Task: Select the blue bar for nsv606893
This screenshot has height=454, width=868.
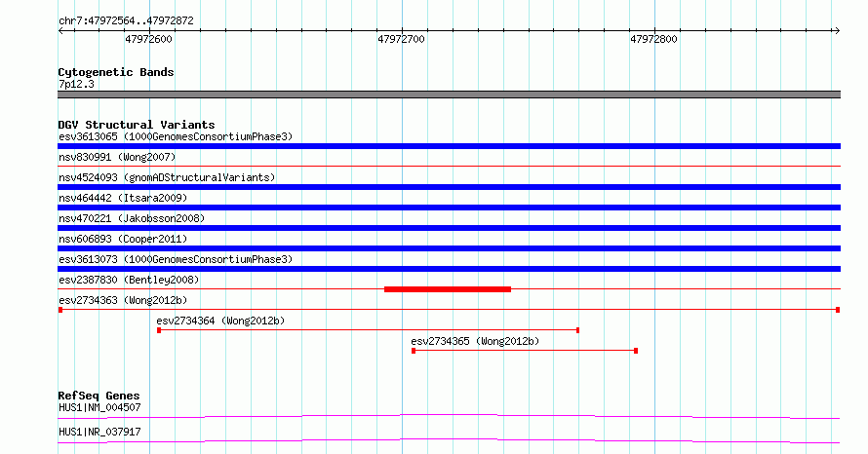Action: coord(449,248)
